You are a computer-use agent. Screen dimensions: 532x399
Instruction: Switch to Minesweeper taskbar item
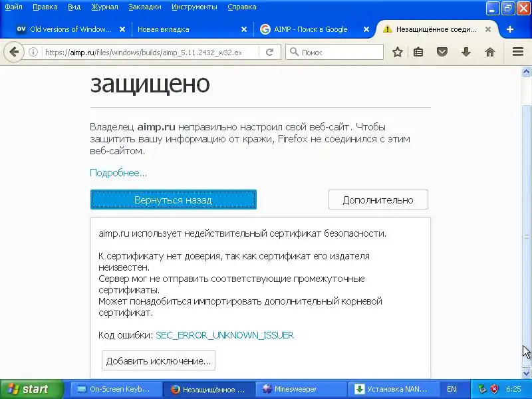301,389
